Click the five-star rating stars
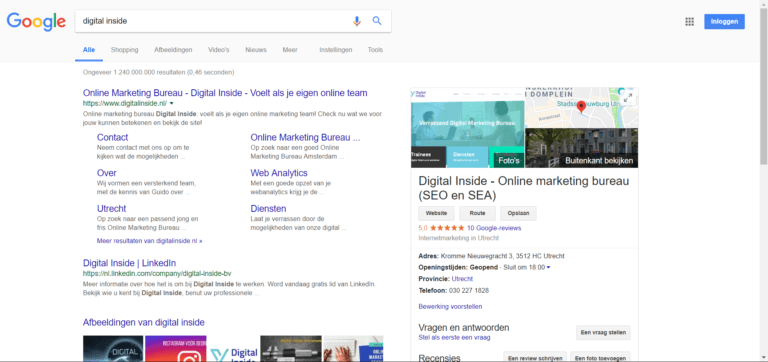Viewport: 768px width, 362px height. coord(447,228)
